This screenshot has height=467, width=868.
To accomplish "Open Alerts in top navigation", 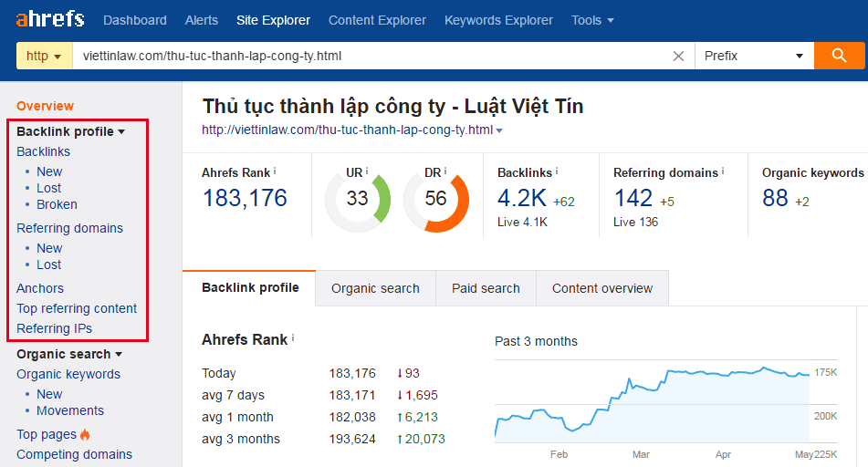I will pyautogui.click(x=202, y=20).
